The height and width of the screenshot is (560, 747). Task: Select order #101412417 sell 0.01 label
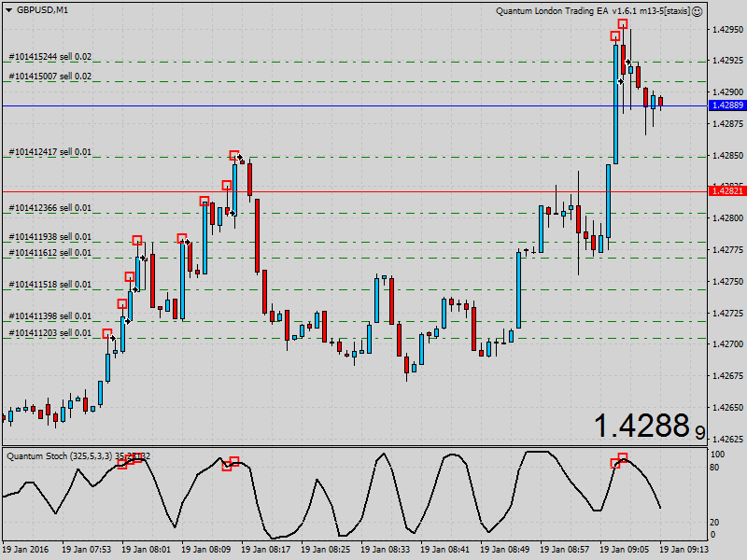click(50, 152)
